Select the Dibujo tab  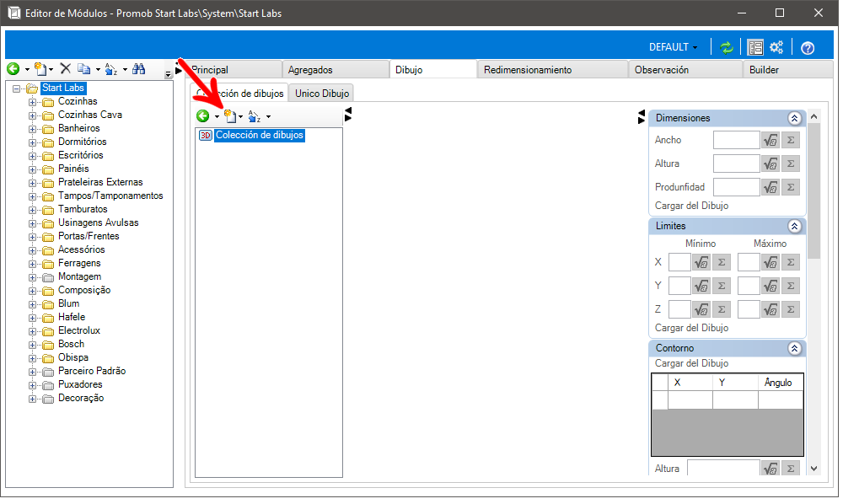[x=433, y=69]
